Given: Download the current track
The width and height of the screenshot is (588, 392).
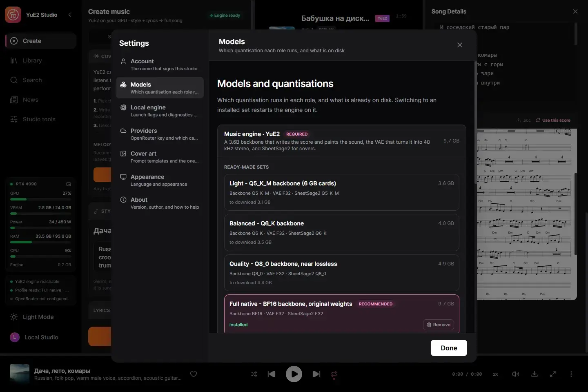Looking at the screenshot, I should [535, 374].
